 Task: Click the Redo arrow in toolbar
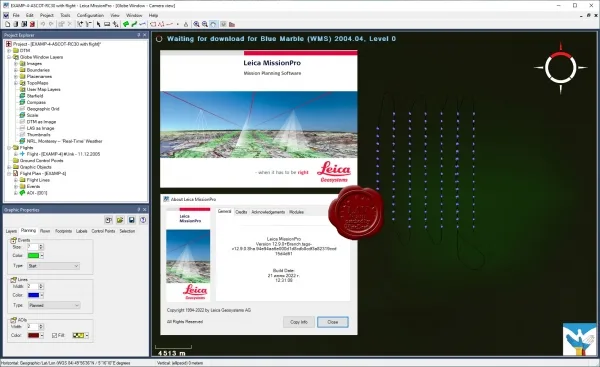click(51, 24)
